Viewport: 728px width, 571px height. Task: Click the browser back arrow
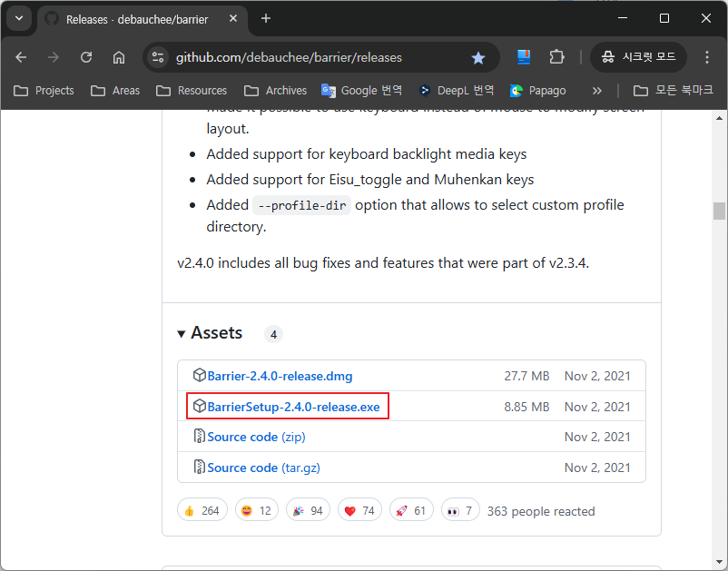coord(21,57)
